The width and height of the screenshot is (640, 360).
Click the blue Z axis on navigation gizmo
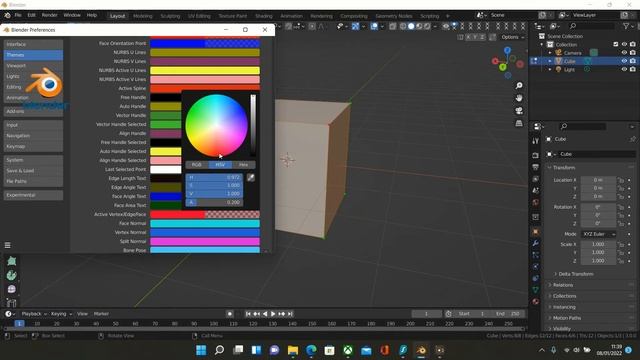tap(507, 50)
